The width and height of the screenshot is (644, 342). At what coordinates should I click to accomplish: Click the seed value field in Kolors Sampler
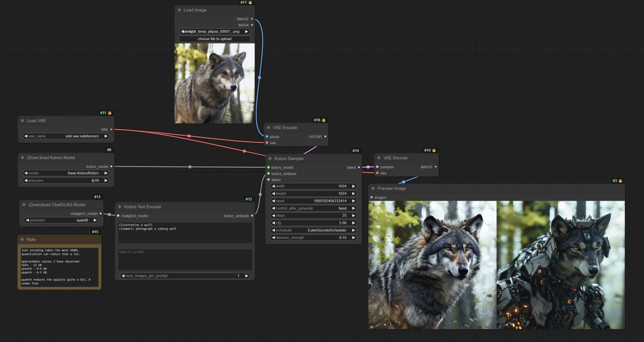pyautogui.click(x=313, y=201)
